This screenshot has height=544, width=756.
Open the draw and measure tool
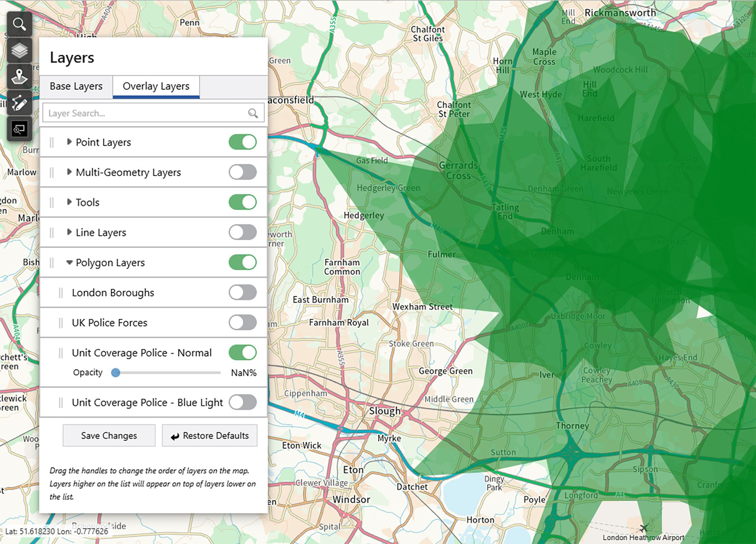(x=19, y=103)
